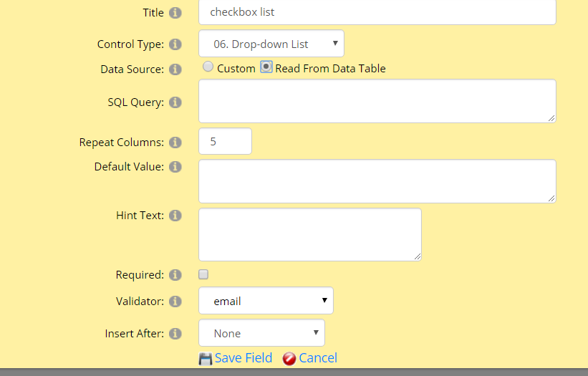588x376 pixels.
Task: Click into the SQL Query text area
Action: click(x=377, y=101)
